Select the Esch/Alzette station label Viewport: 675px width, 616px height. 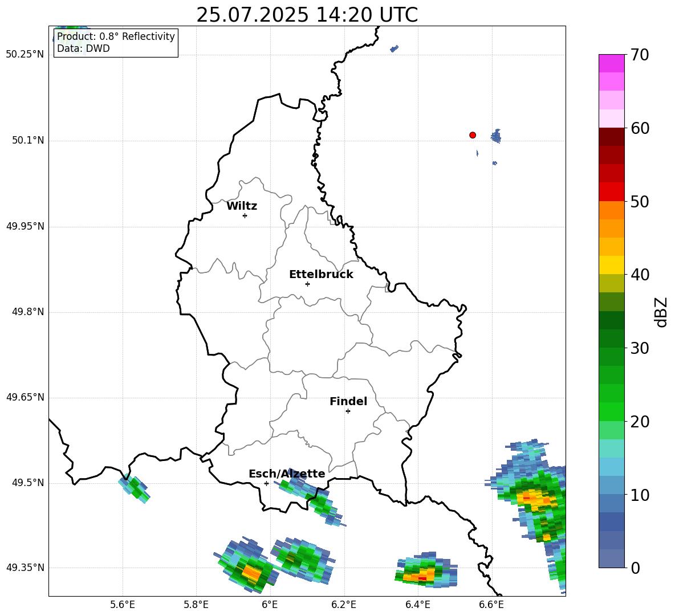click(287, 474)
